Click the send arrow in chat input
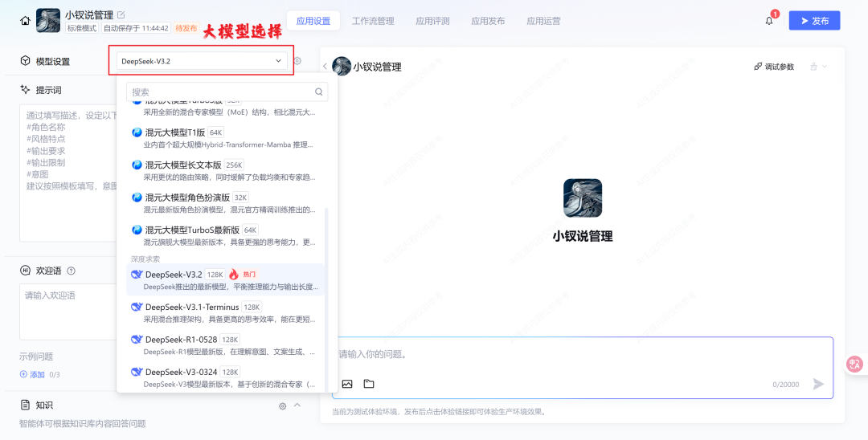Screen dimensions: 868x440 [818, 384]
